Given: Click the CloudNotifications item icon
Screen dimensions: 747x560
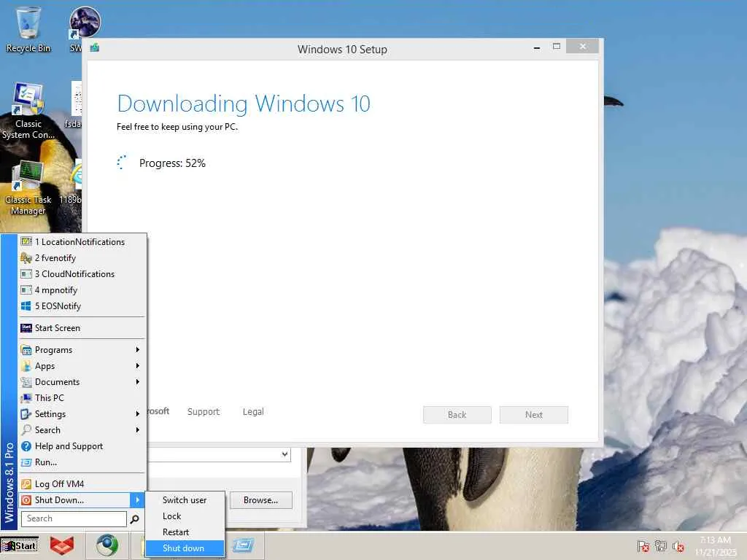Looking at the screenshot, I should 26,274.
